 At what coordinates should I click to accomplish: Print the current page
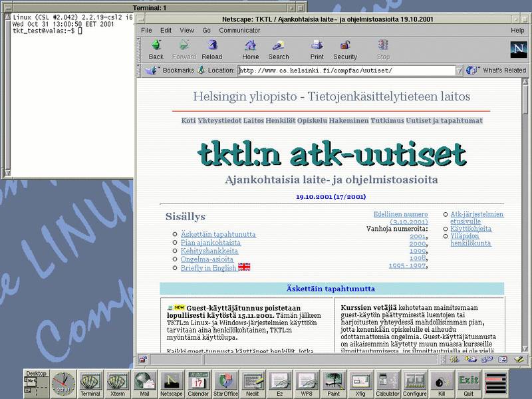pyautogui.click(x=317, y=49)
